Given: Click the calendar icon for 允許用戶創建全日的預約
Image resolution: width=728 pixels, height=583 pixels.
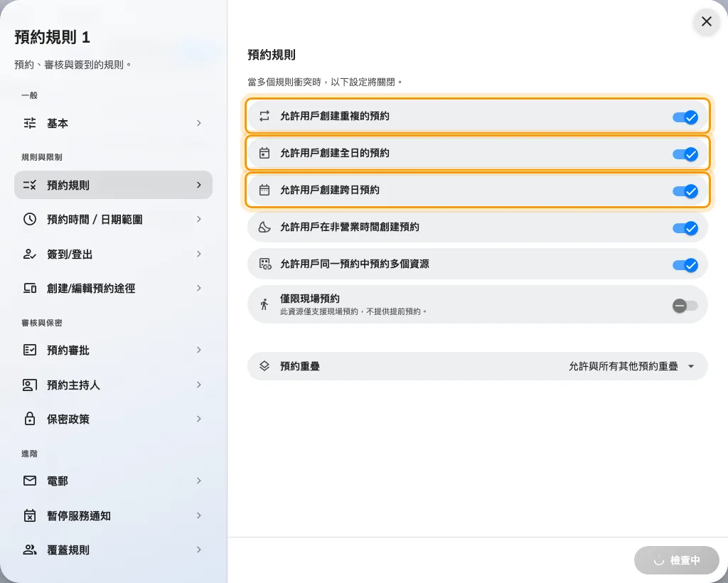Looking at the screenshot, I should tap(264, 153).
